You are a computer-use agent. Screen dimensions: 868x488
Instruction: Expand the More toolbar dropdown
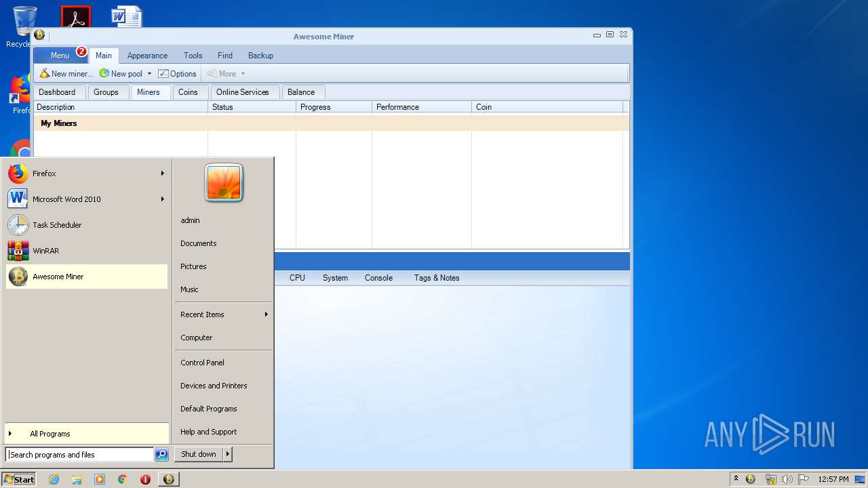click(242, 73)
